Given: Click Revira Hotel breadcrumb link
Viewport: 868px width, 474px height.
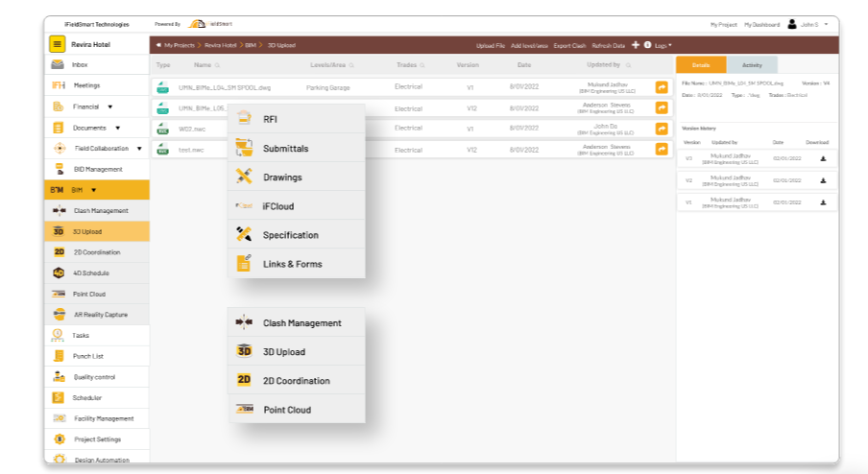Looking at the screenshot, I should [x=220, y=45].
